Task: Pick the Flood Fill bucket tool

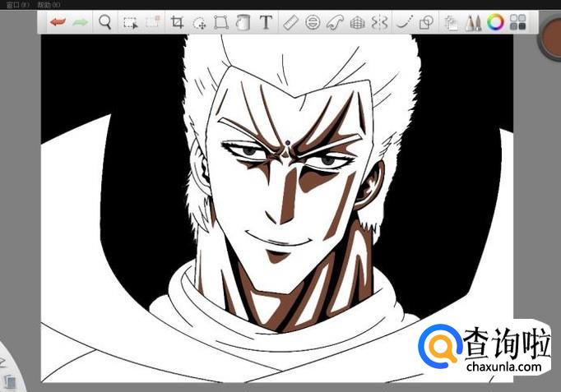Action: tap(243, 22)
